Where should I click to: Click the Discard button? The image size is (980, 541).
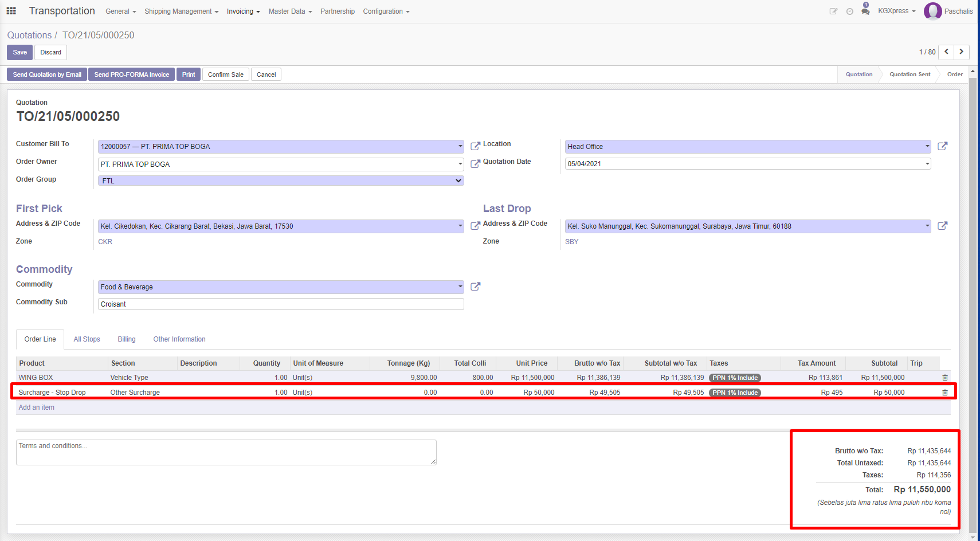[x=50, y=52]
